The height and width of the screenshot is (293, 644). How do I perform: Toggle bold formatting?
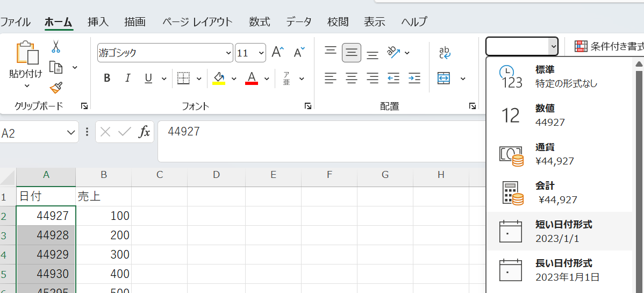pyautogui.click(x=107, y=78)
